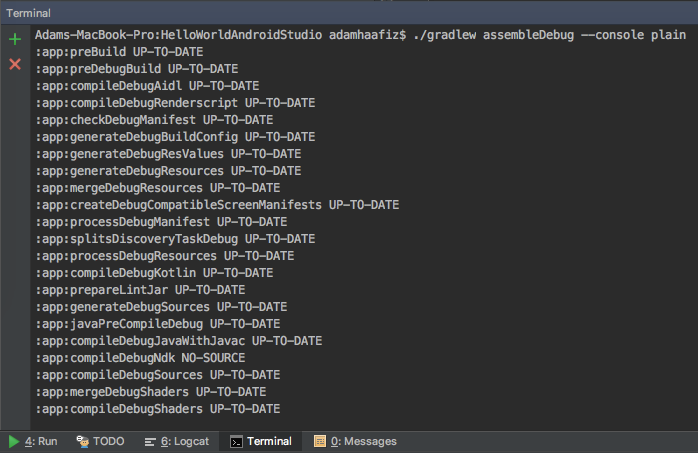Open a new terminal session with green plus
This screenshot has width=698, height=453.
coord(15,39)
